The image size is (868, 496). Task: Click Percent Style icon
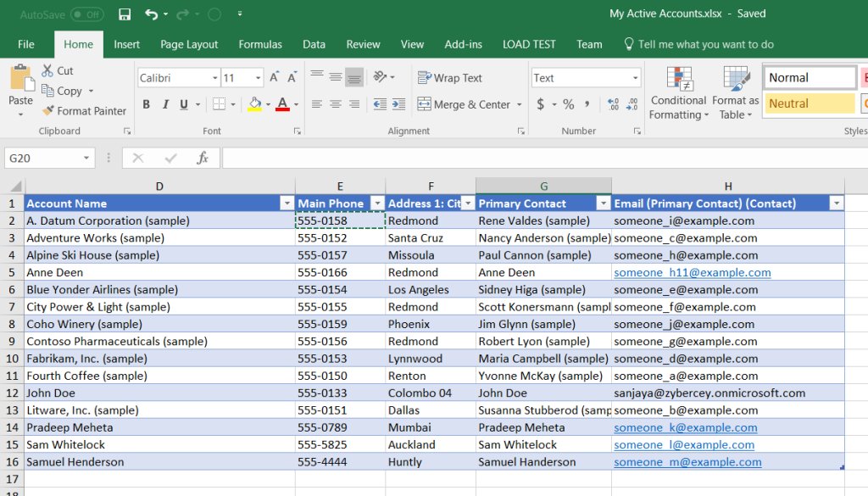coord(569,104)
